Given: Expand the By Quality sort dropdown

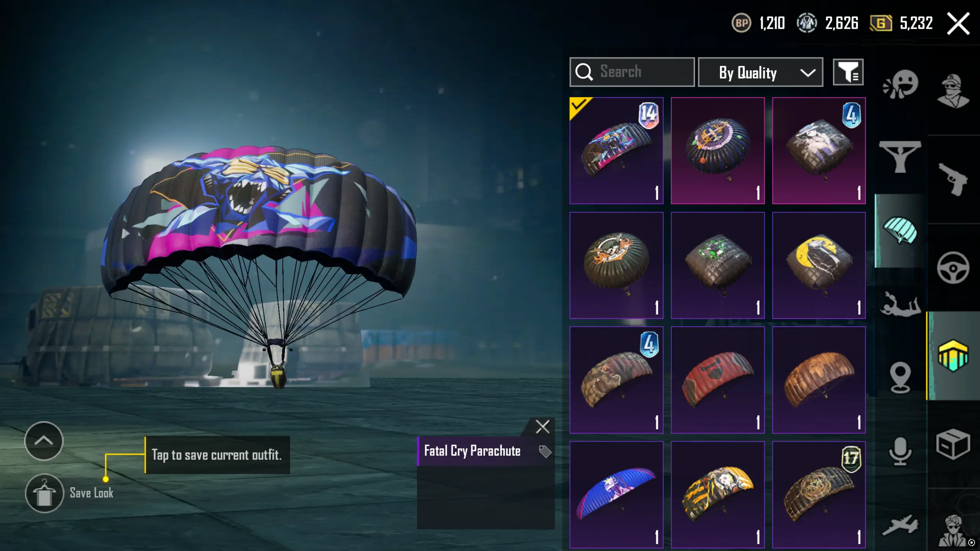Looking at the screenshot, I should [x=760, y=72].
